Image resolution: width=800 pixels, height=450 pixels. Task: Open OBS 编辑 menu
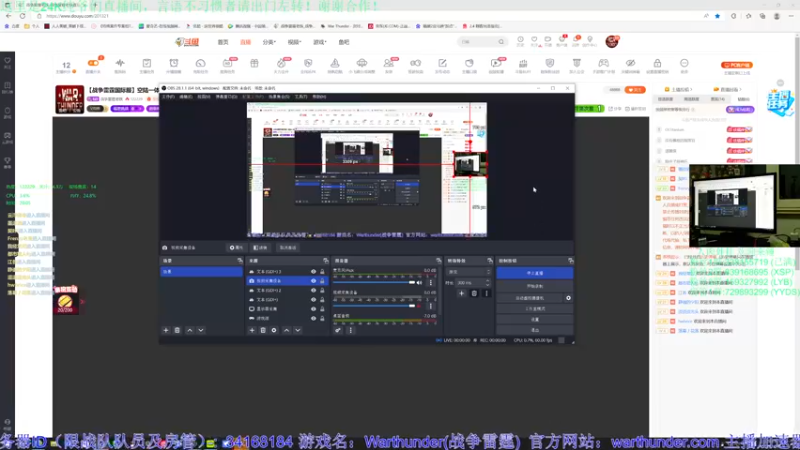(x=186, y=96)
